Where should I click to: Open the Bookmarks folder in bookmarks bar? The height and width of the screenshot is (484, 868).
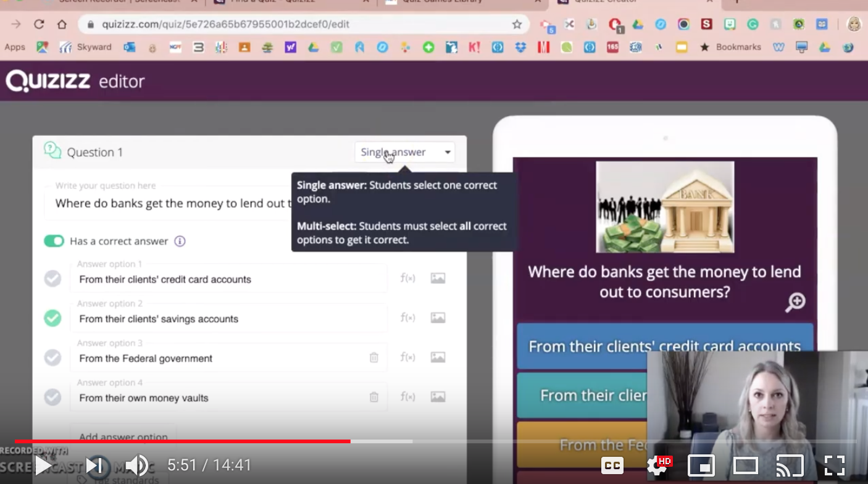click(730, 47)
